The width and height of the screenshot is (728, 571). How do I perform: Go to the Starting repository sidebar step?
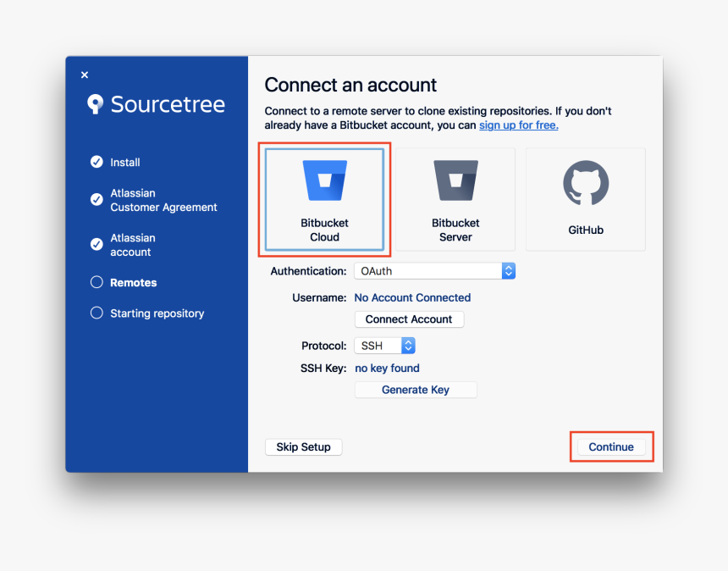pyautogui.click(x=157, y=313)
